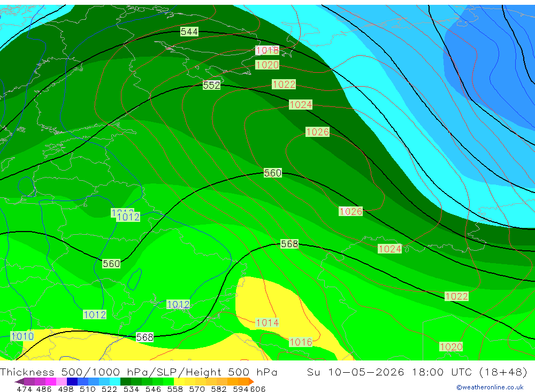Click the legend value 510
Screen dimensions: 535x392
(87, 389)
